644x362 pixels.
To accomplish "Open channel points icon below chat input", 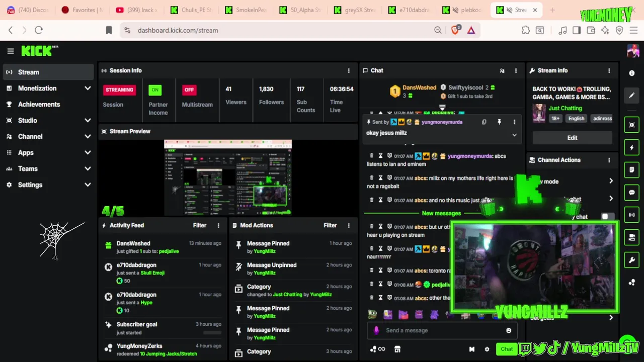I will click(x=377, y=349).
